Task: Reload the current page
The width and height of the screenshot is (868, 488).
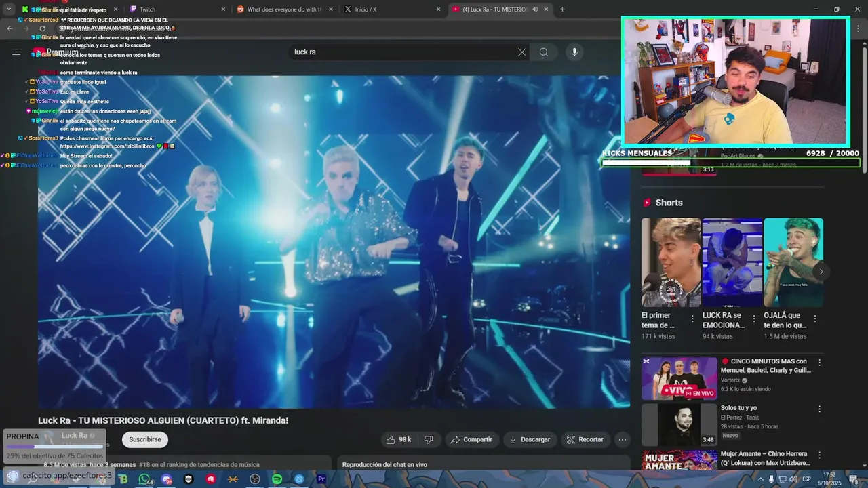Action: [x=42, y=28]
